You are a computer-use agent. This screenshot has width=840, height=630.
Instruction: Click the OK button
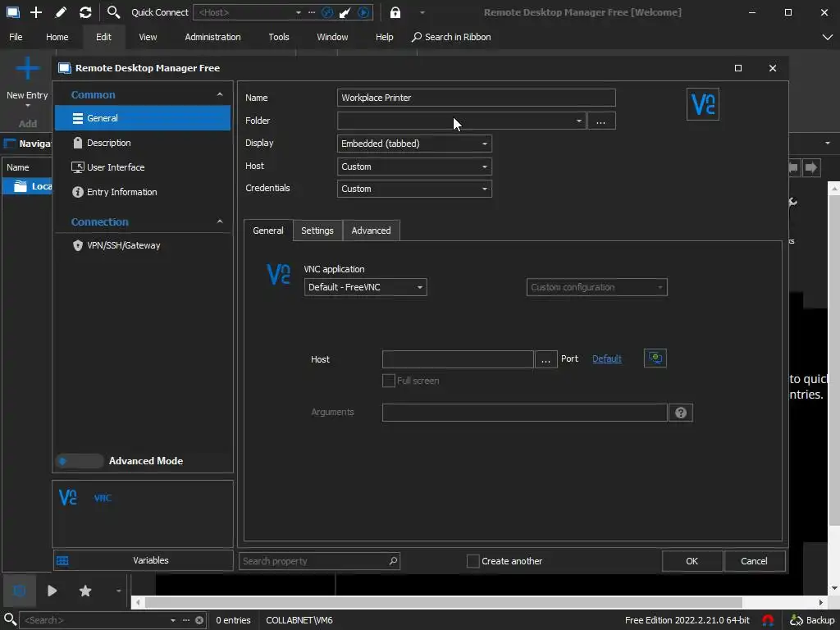[x=692, y=561]
